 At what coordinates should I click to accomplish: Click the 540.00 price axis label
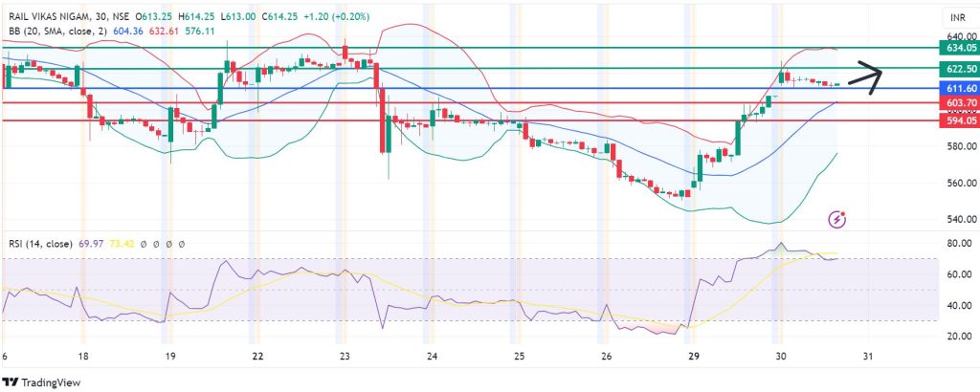(961, 220)
